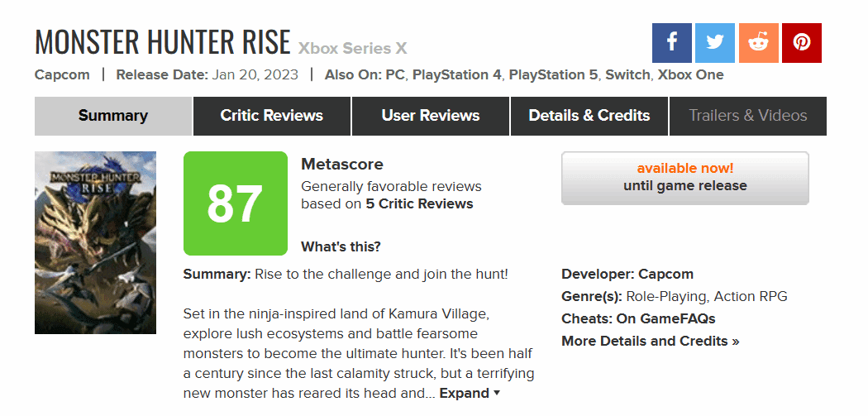The height and width of the screenshot is (416, 868).
Task: Click the "What's this?" link
Action: 341,246
